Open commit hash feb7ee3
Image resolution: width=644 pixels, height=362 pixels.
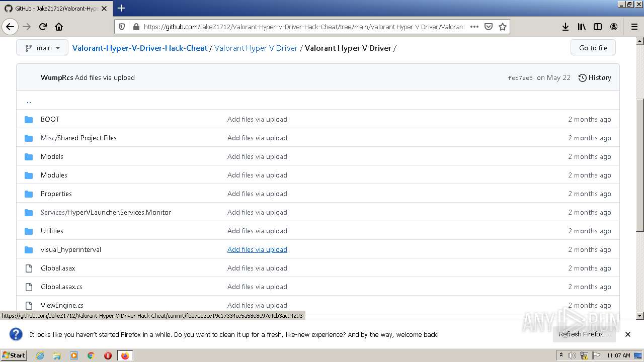(x=520, y=78)
